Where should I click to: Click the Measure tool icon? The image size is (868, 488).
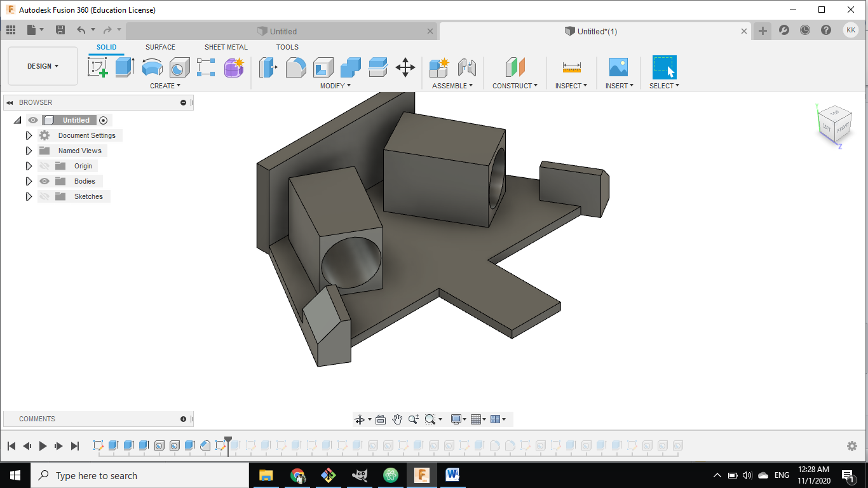pos(571,67)
